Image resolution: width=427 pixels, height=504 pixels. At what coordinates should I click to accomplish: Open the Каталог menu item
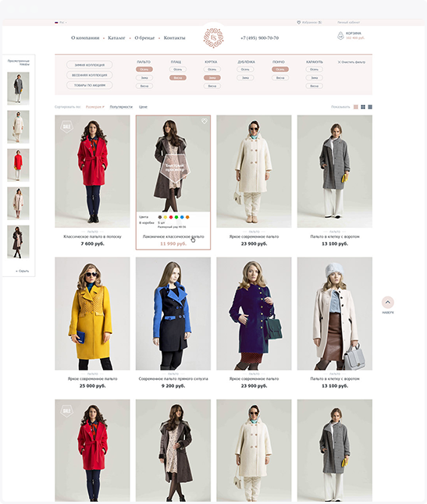coord(116,38)
